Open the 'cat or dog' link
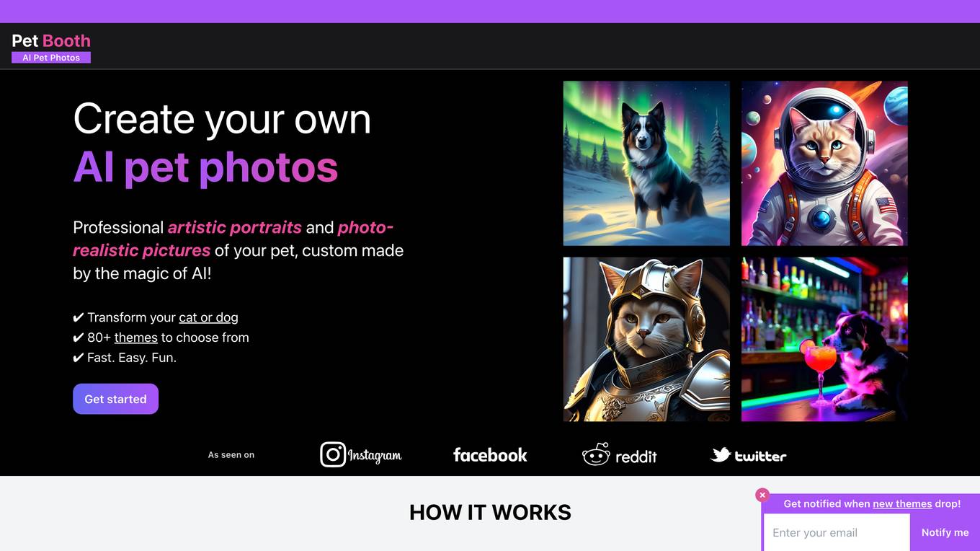980x551 pixels. pyautogui.click(x=208, y=317)
